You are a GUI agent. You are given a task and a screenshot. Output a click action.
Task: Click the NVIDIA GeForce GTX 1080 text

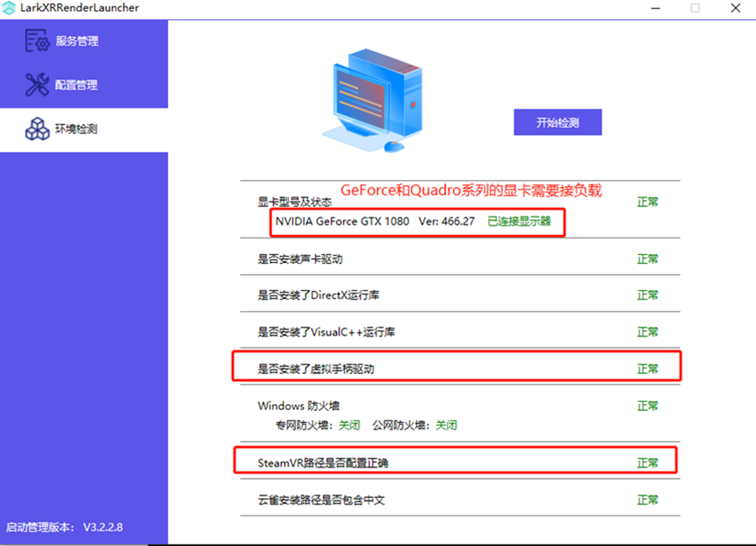(342, 221)
